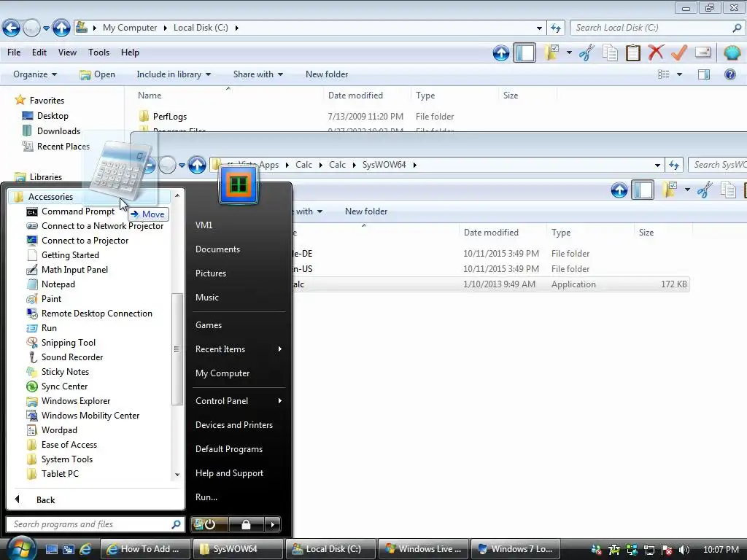Click the Refresh icon beside SysWOW64 address bar
The width and height of the screenshot is (747, 560).
673,166
